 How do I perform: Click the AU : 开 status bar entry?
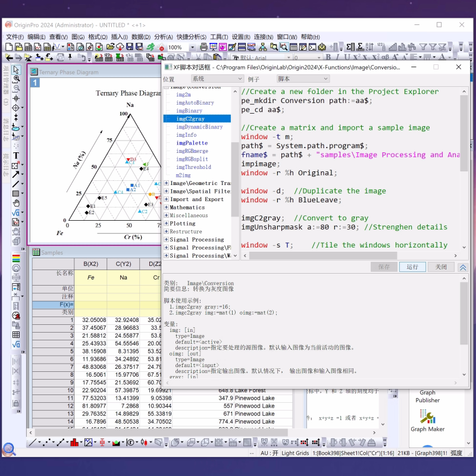pyautogui.click(x=270, y=453)
